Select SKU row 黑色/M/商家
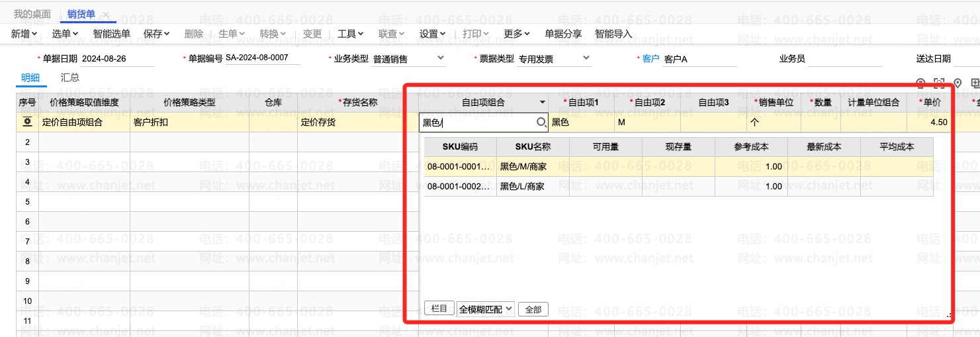The width and height of the screenshot is (980, 337). 678,167
